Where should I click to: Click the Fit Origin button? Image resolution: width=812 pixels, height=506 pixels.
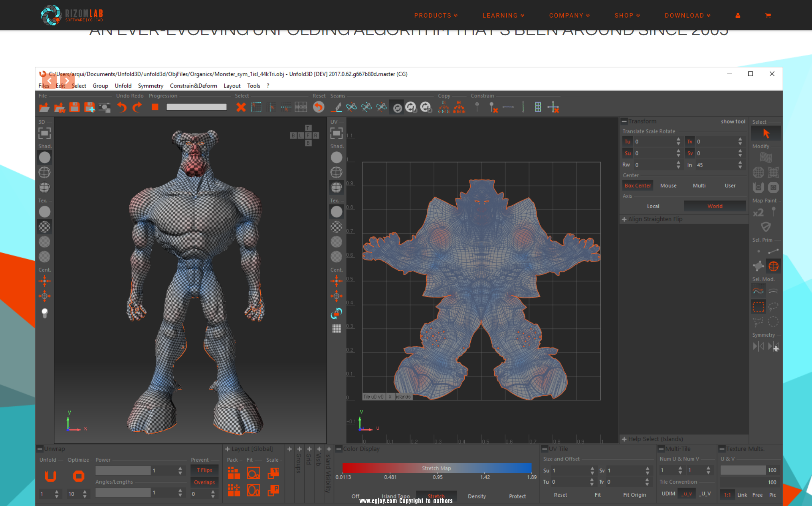coord(634,495)
